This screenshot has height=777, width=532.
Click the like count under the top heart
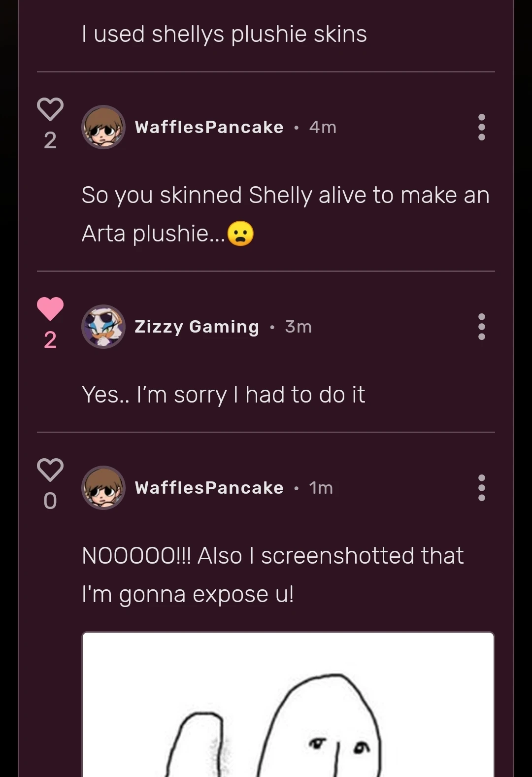pos(50,142)
